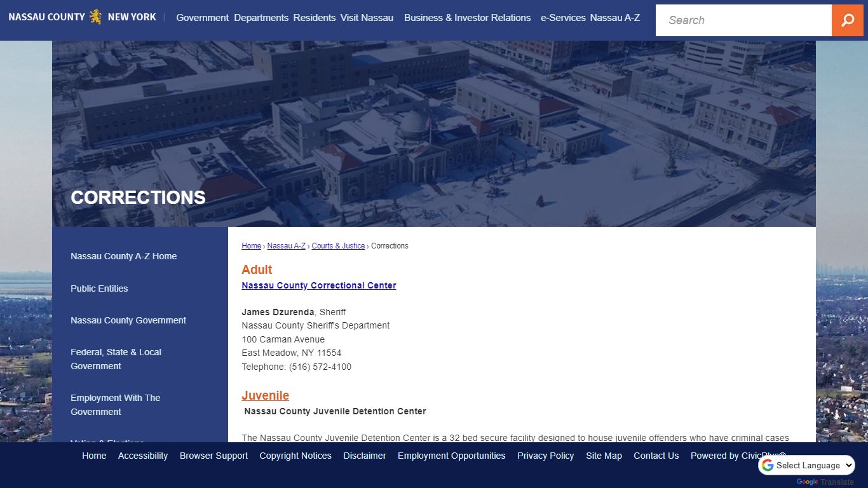Click the Corrections page title heading

click(138, 198)
